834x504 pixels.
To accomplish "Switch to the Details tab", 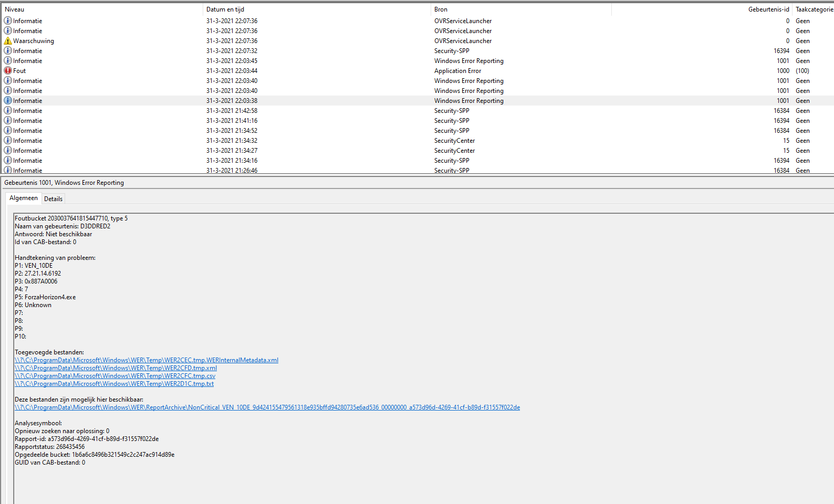I will (x=53, y=199).
